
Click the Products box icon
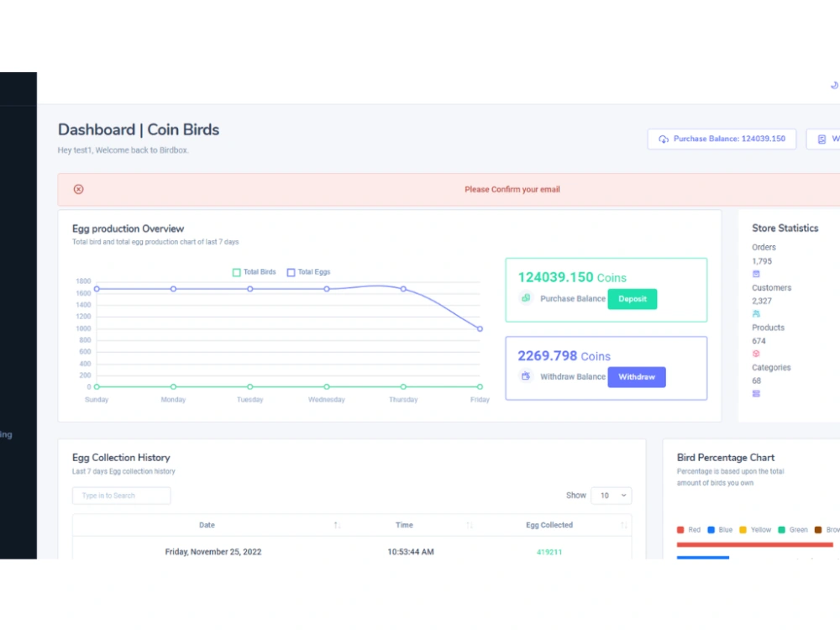coord(756,354)
